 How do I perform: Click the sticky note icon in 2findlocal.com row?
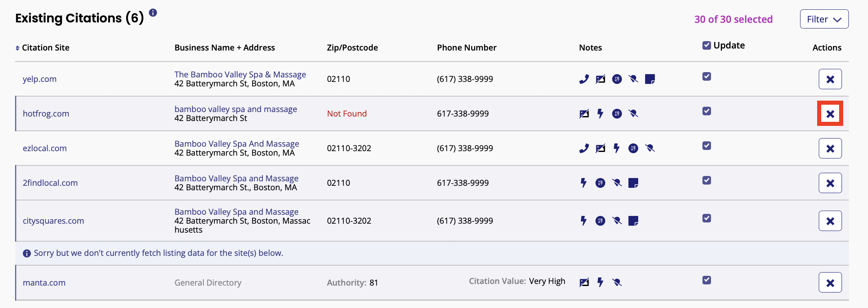[633, 183]
